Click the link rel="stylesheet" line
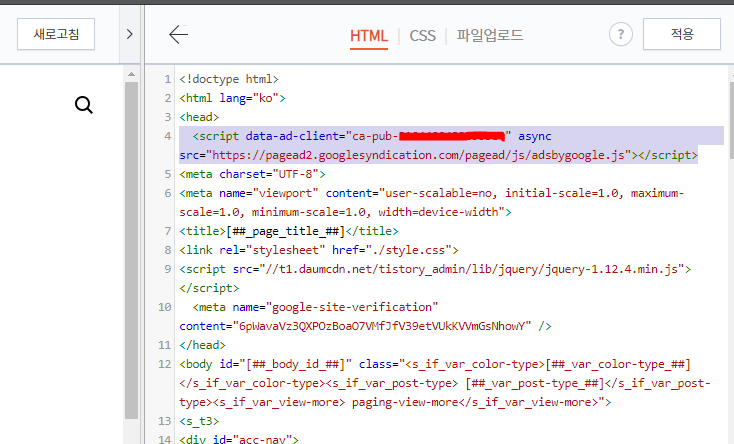Image resolution: width=734 pixels, height=444 pixels. 319,250
